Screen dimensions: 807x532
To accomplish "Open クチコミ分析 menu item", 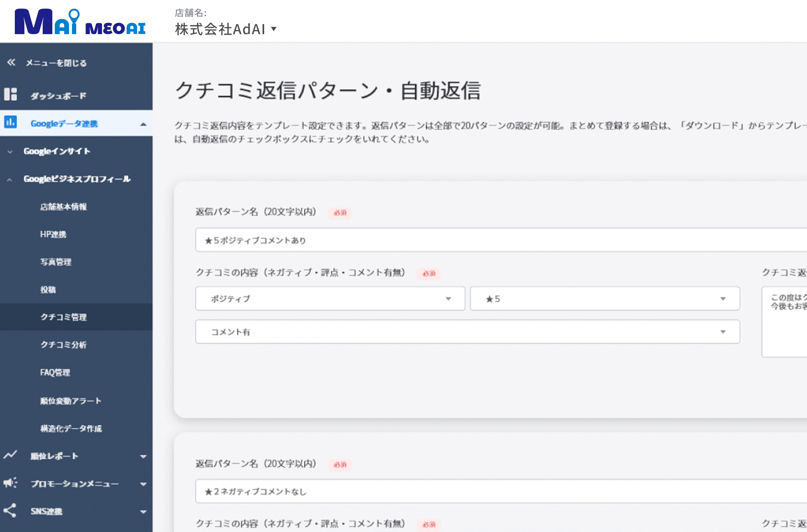I will coord(63,345).
